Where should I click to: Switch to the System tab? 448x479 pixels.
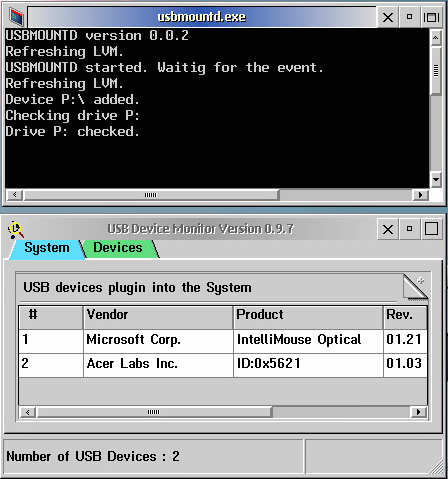(47, 248)
